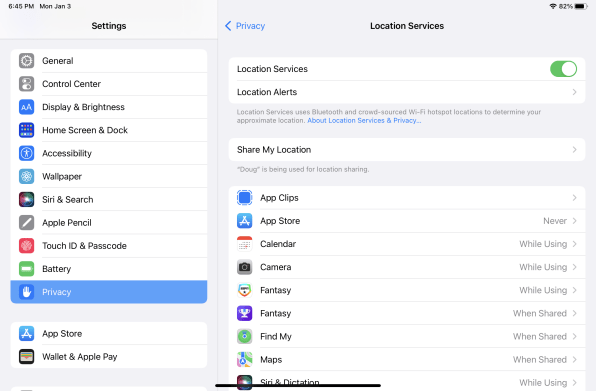Click the Maps app icon
Viewport: 596px width, 391px height.
[244, 360]
